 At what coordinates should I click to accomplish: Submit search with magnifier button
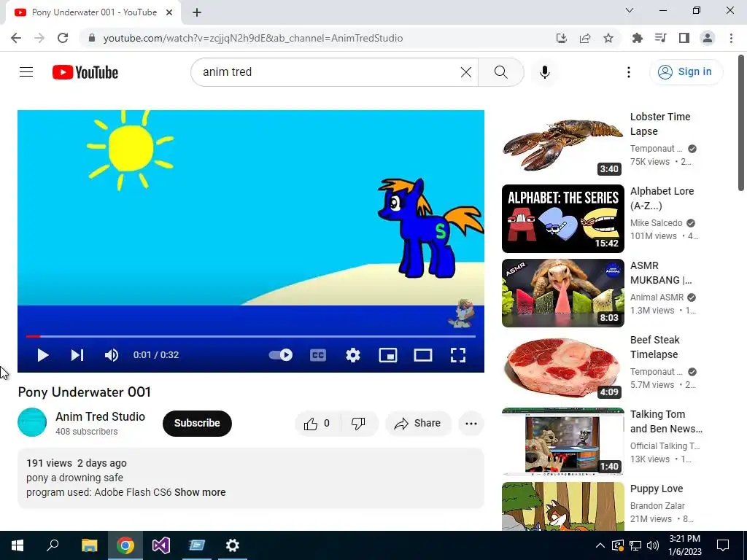click(x=500, y=72)
